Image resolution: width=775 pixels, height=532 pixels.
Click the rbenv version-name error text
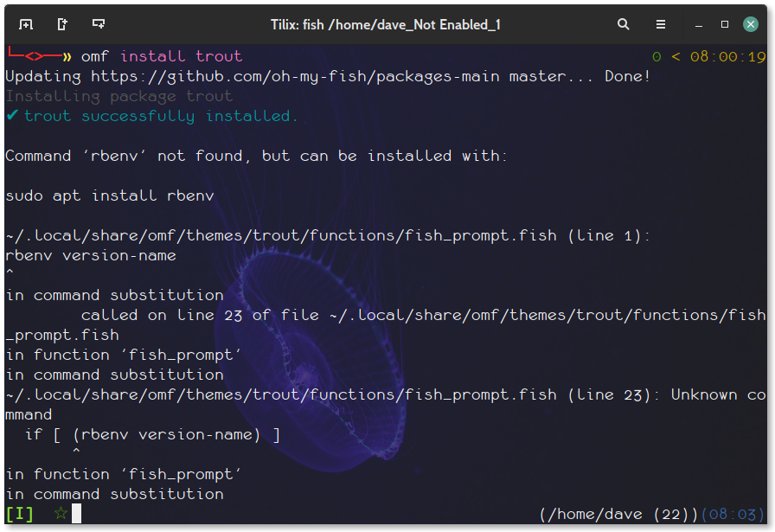pos(91,254)
